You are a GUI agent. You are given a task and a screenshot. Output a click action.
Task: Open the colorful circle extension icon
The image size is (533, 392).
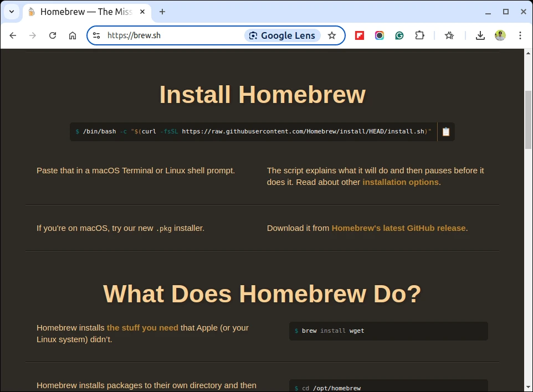[x=380, y=35]
